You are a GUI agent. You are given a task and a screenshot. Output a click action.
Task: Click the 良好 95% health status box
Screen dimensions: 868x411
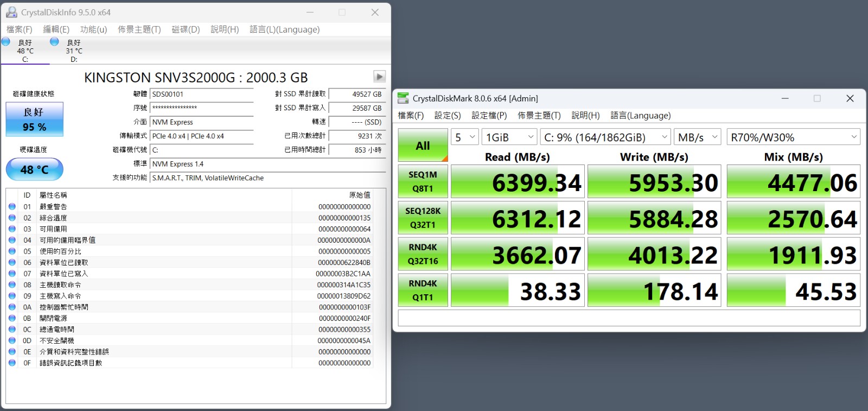(x=35, y=119)
